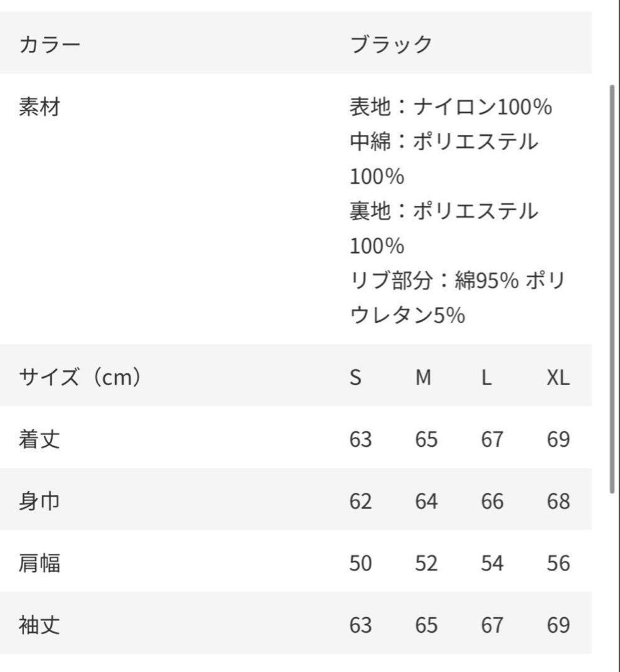Click the 身巾 row label
Screen dimensions: 620x672
40,501
